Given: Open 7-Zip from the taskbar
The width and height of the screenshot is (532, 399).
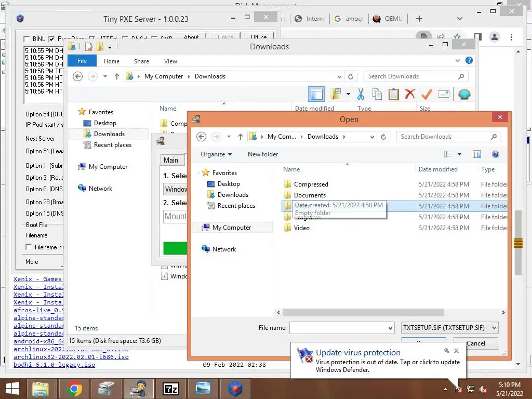Looking at the screenshot, I should click(x=171, y=389).
